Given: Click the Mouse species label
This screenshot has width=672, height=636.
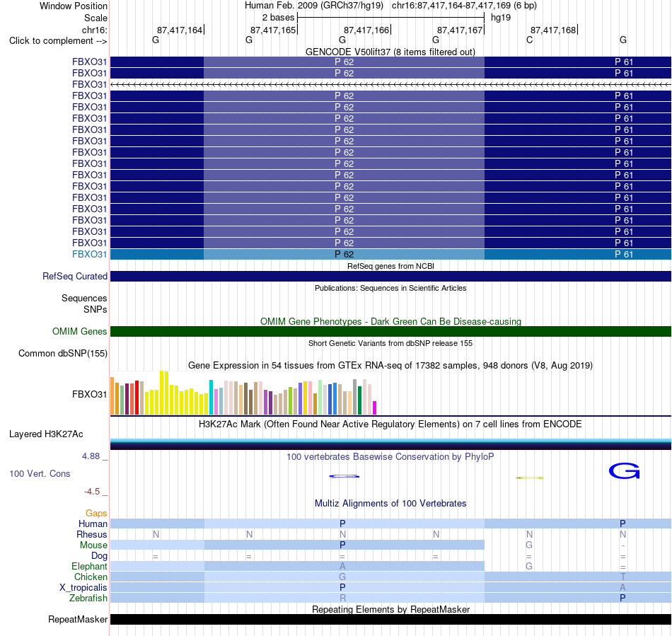Looking at the screenshot, I should click(93, 545).
